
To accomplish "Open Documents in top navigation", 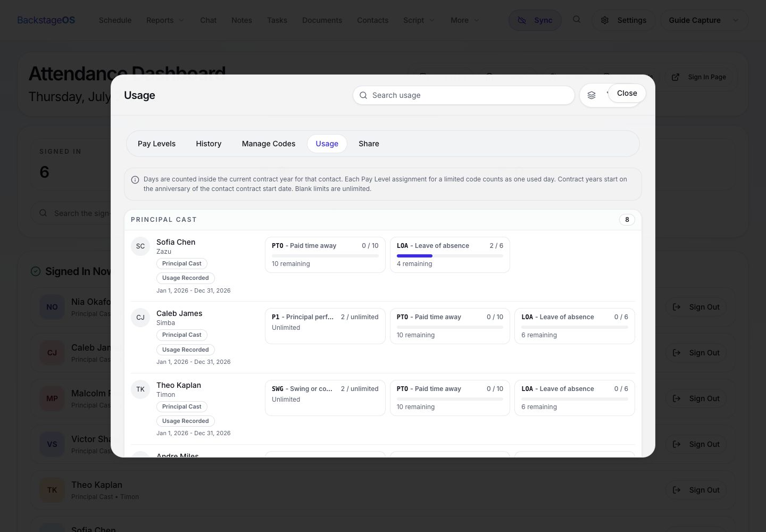I will (x=322, y=20).
